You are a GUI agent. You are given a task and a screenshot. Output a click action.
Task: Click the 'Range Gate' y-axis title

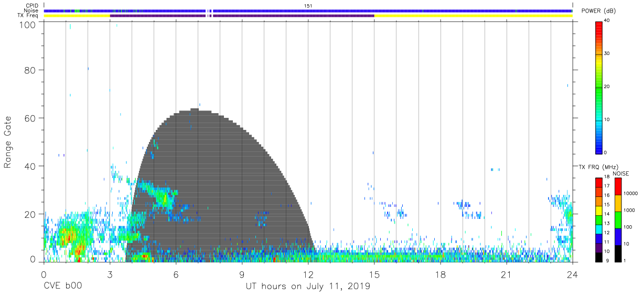[8, 142]
